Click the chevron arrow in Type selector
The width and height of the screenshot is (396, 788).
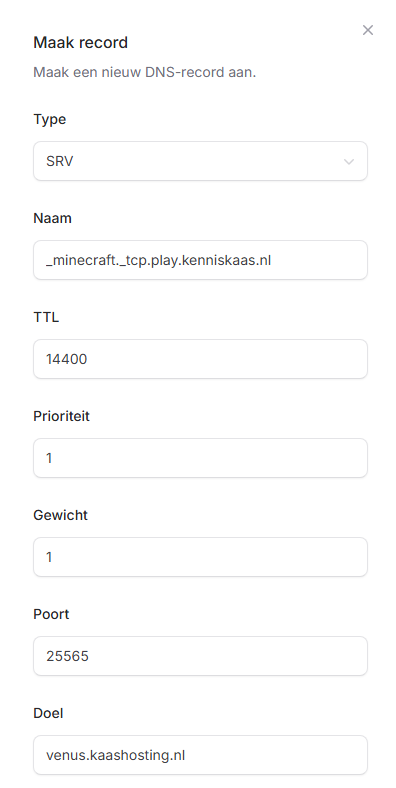349,162
